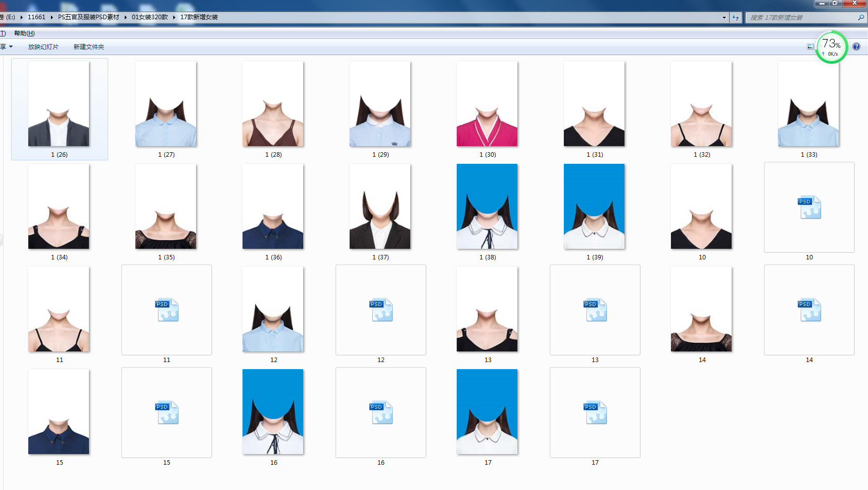868x490 pixels.
Task: Select thumbnail 1 (35) black lace top
Action: click(166, 206)
